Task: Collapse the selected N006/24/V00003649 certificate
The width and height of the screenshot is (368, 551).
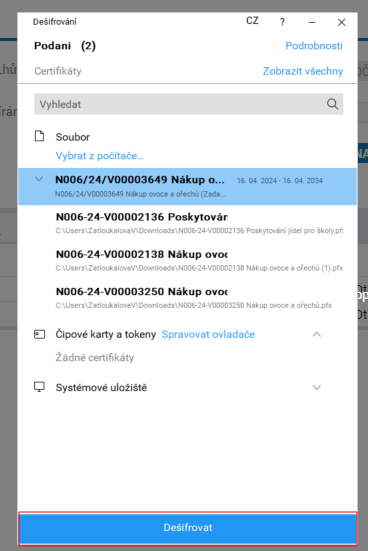Action: tap(39, 179)
